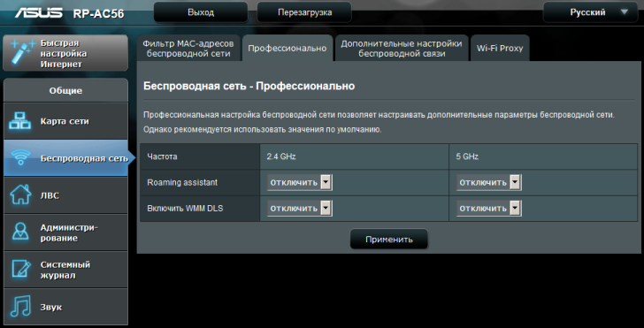
Task: Click the Применить apply button
Action: pyautogui.click(x=388, y=240)
